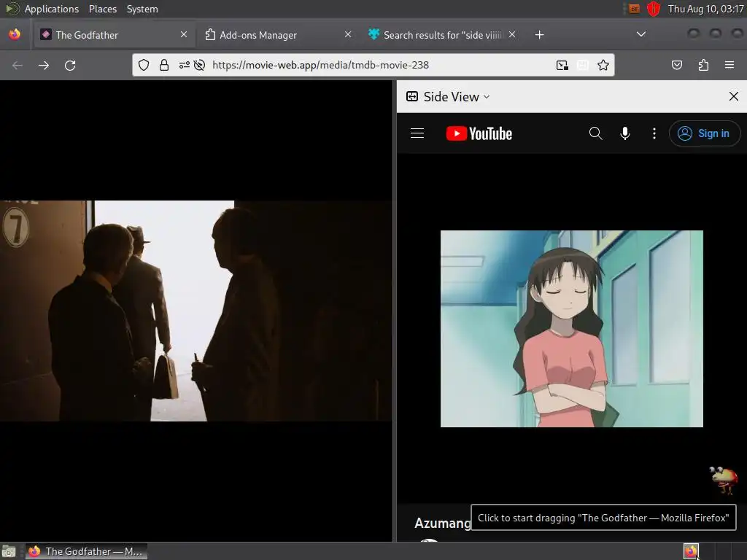Close The Godfather tab

click(x=184, y=34)
